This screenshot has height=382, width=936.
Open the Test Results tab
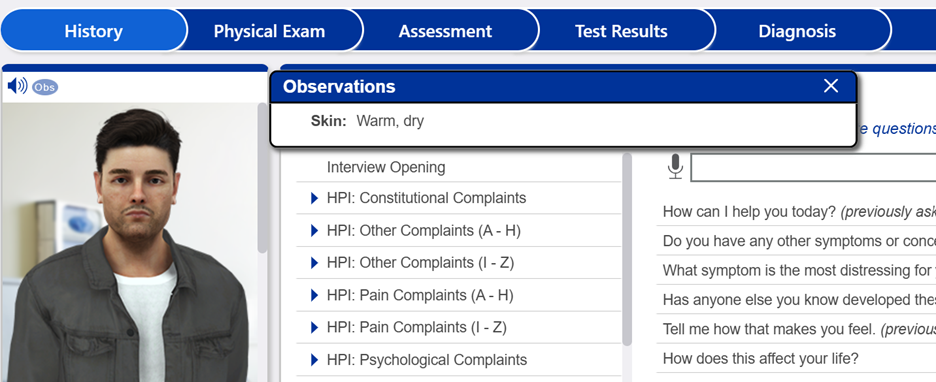point(621,31)
